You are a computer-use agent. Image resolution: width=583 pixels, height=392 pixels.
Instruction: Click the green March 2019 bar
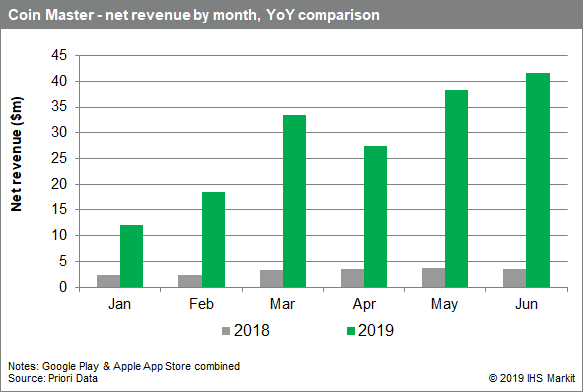point(294,201)
